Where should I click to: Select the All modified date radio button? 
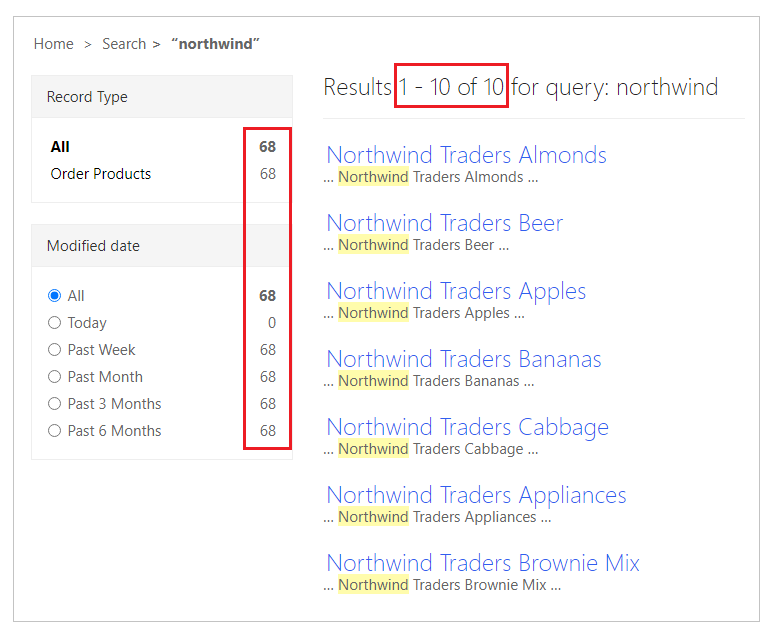[x=54, y=295]
